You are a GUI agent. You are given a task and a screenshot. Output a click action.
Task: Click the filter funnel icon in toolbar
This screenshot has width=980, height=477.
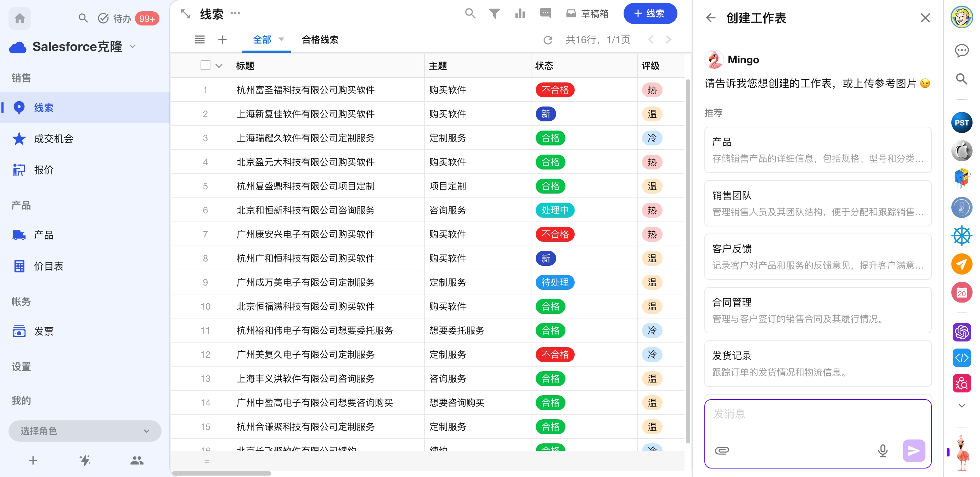coord(494,14)
